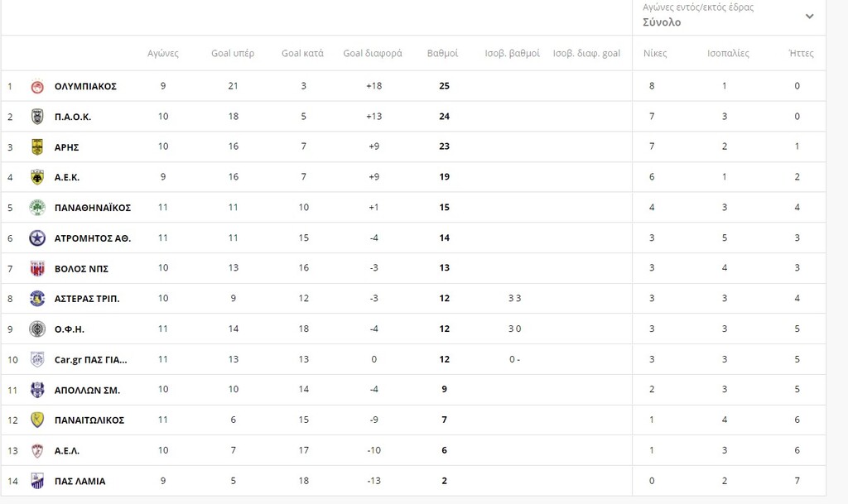Click the Panathinaikos team crest icon
The height and width of the screenshot is (504, 848).
37,208
